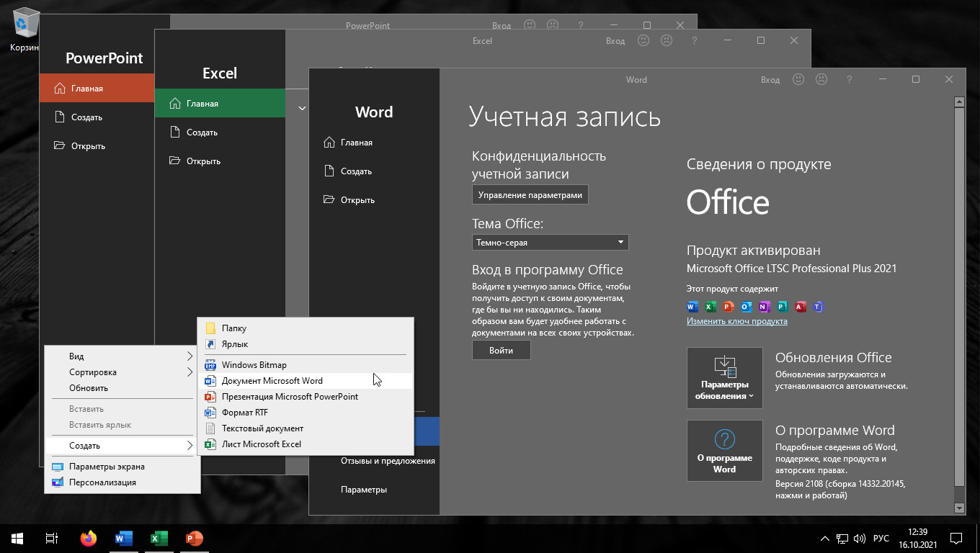Choose "Ярлык" in the create submenu

tap(306, 344)
